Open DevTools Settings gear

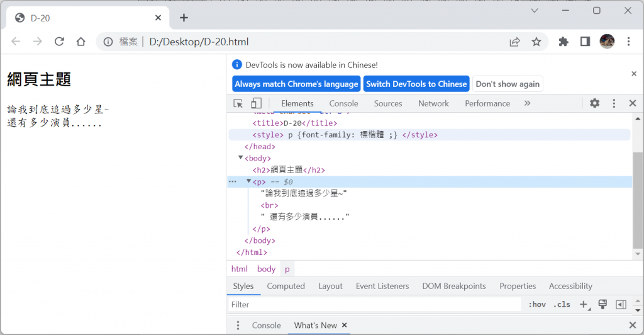coord(595,103)
